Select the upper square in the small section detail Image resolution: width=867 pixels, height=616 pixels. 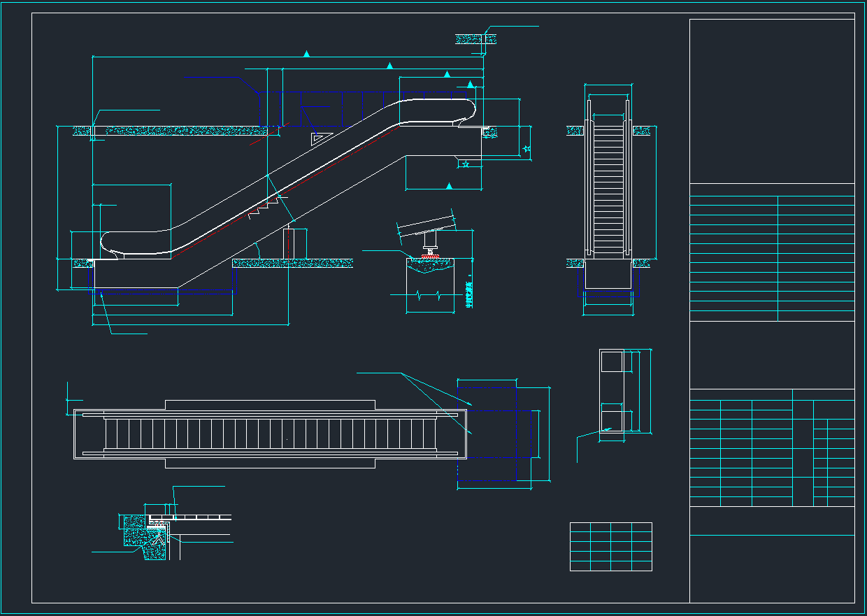click(x=611, y=361)
